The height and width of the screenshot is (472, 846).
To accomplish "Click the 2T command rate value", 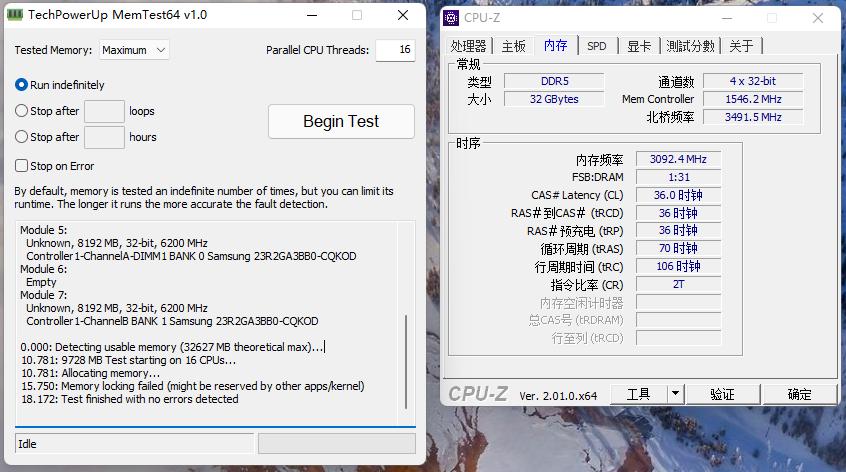I will pyautogui.click(x=678, y=284).
